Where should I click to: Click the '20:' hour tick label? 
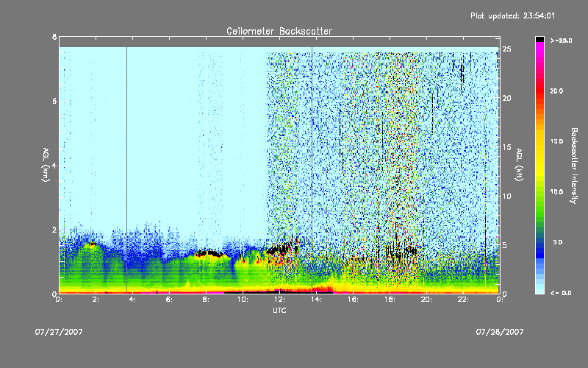427,300
